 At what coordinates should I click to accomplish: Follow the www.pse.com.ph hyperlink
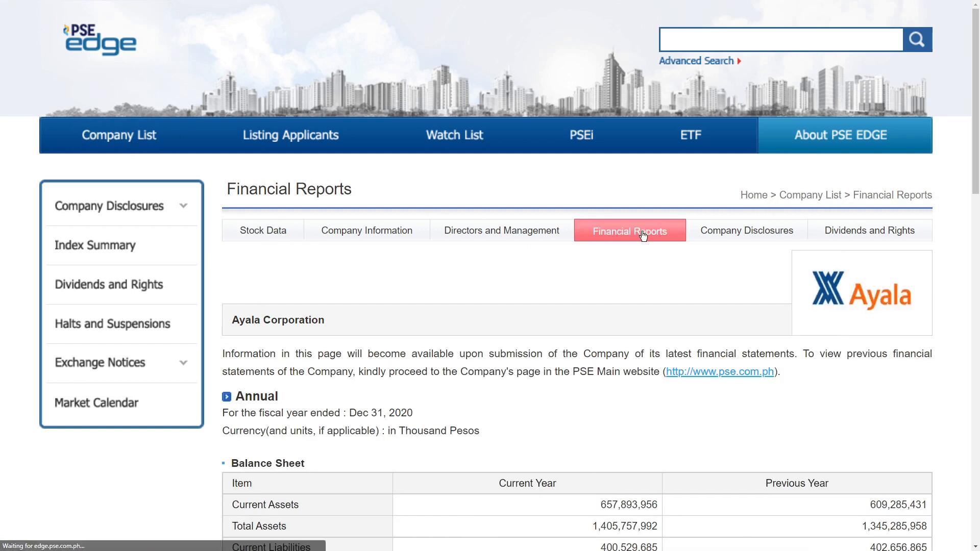point(720,372)
